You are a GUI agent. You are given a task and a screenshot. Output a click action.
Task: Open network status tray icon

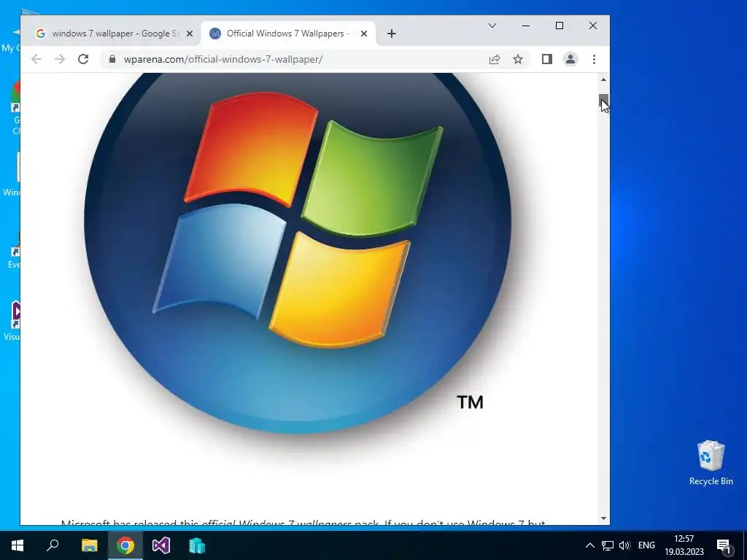point(608,545)
